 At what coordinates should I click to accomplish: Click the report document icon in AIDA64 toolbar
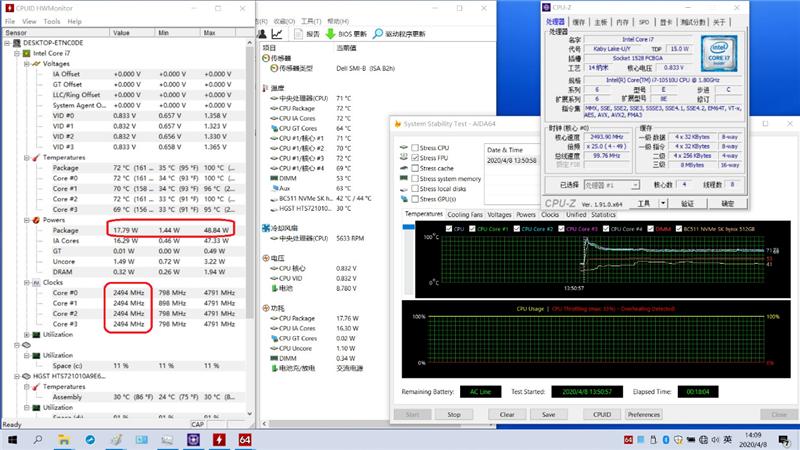(x=298, y=33)
